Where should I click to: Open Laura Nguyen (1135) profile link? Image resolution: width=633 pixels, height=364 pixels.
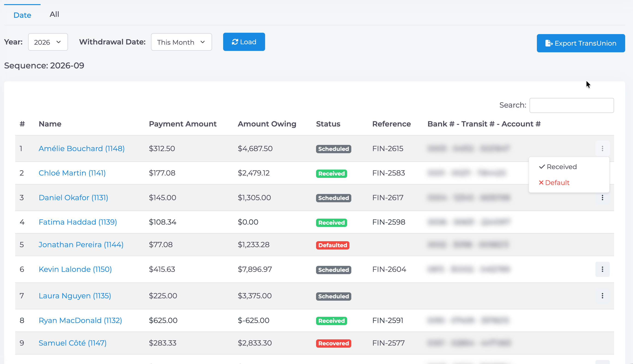[x=75, y=296]
